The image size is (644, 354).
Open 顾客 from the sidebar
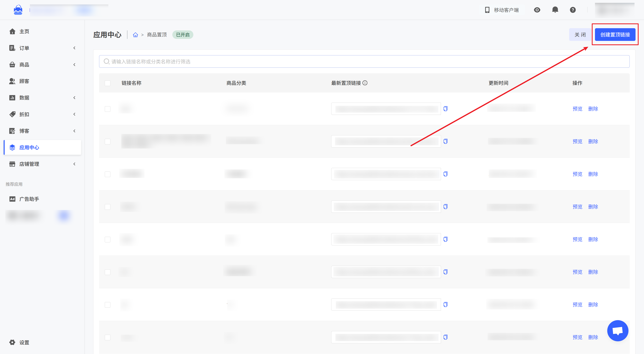click(x=24, y=81)
